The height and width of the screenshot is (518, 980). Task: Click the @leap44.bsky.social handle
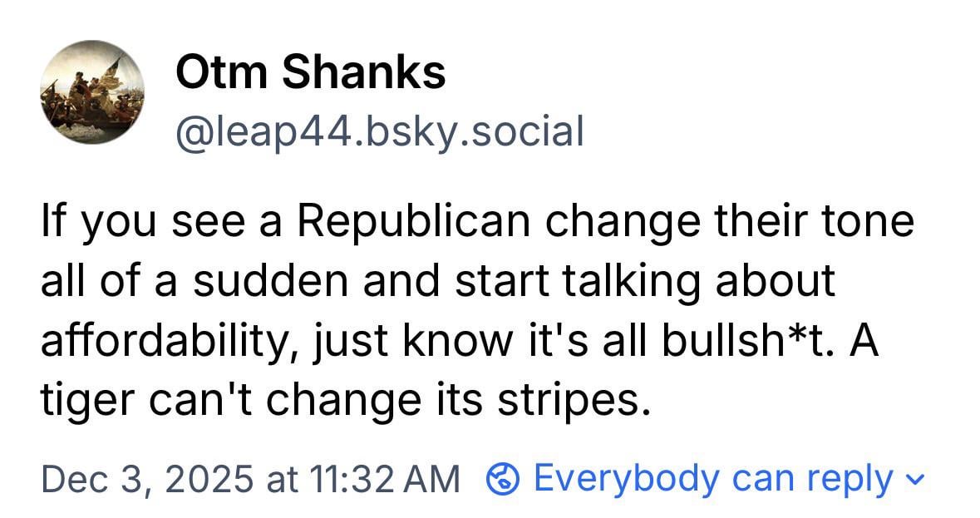(x=378, y=131)
